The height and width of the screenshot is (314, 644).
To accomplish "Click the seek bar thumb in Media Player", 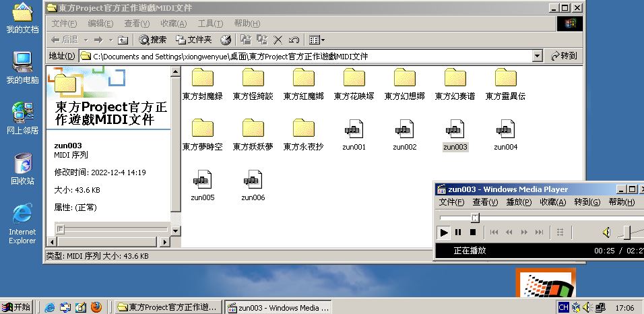I will (x=475, y=218).
